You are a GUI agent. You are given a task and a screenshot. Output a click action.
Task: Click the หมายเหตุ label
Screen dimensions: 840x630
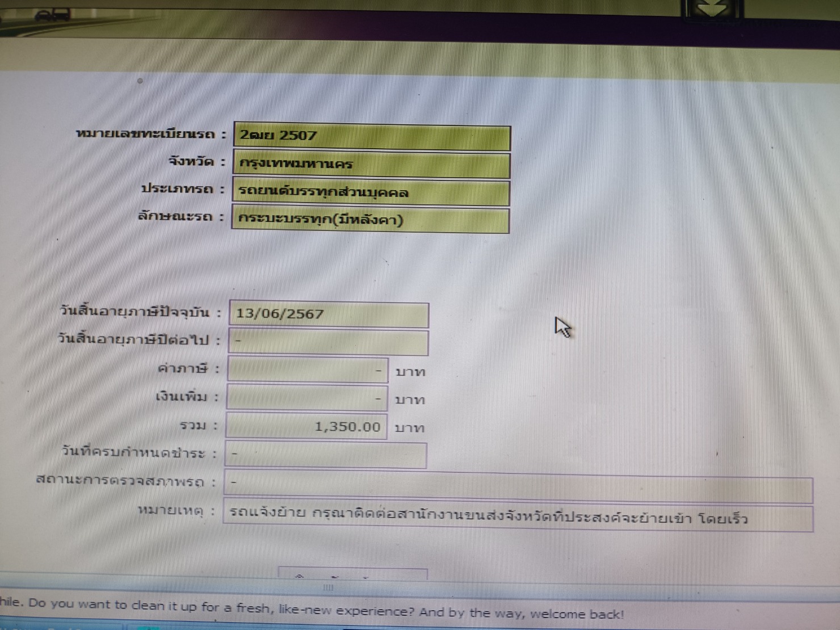click(176, 510)
